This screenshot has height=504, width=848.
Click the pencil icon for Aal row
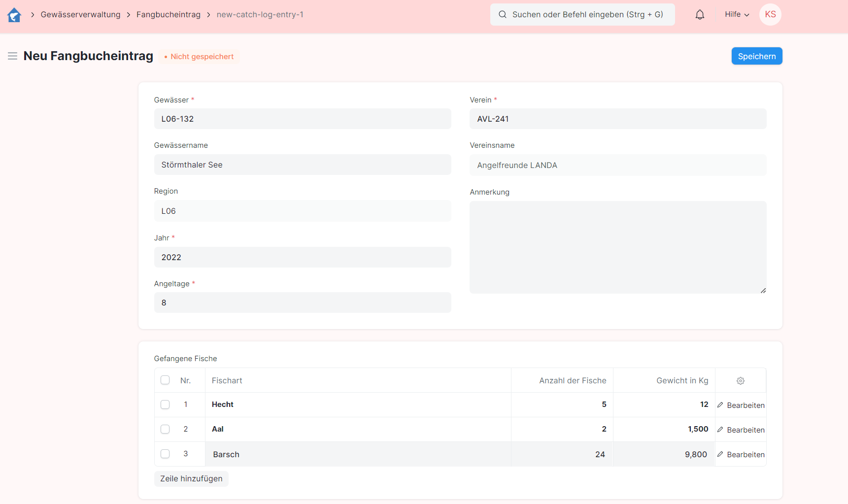pos(720,430)
